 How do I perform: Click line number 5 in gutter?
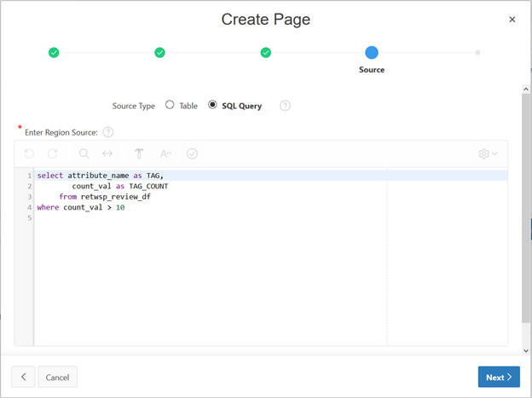click(x=30, y=218)
